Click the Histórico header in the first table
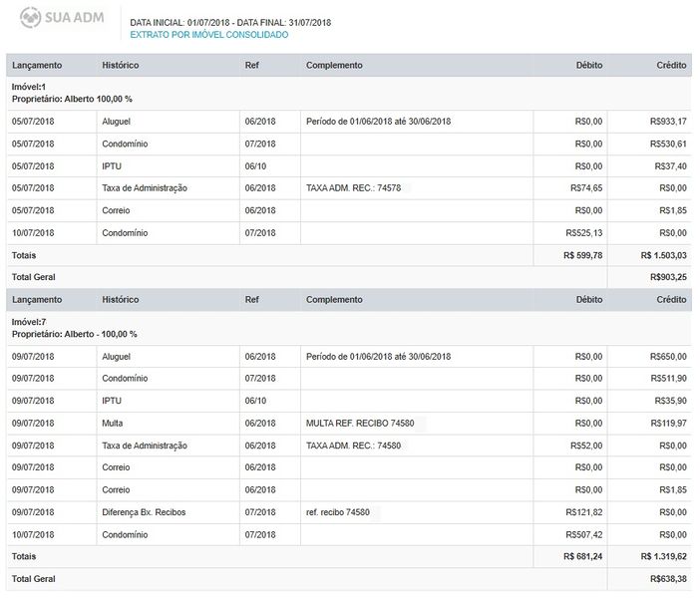This screenshot has width=700, height=598. (x=120, y=65)
